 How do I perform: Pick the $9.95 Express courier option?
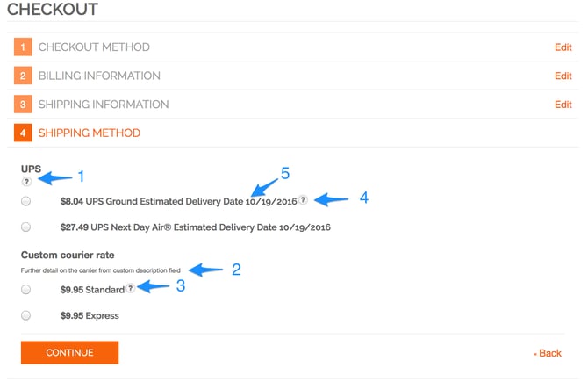coord(26,315)
